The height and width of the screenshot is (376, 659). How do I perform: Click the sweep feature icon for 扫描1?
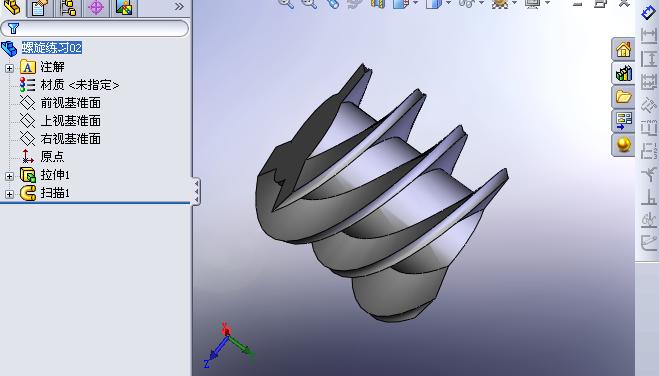(28, 193)
